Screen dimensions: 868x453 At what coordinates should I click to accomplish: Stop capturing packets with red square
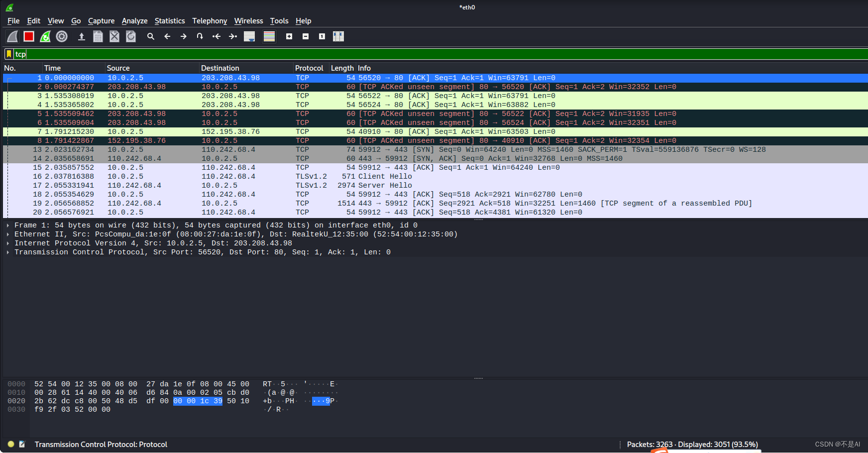tap(29, 36)
